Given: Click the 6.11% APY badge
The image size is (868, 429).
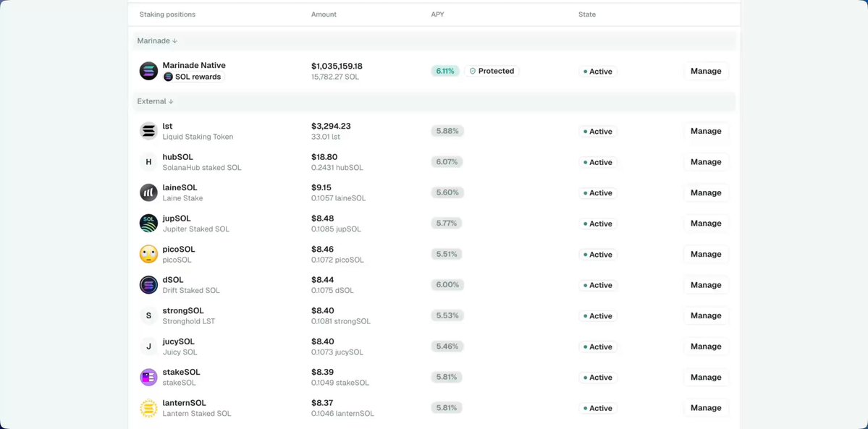Looking at the screenshot, I should (x=445, y=71).
